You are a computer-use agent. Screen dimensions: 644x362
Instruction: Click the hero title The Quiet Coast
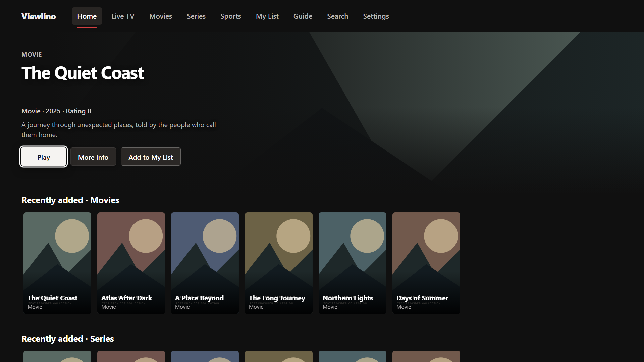pyautogui.click(x=83, y=73)
